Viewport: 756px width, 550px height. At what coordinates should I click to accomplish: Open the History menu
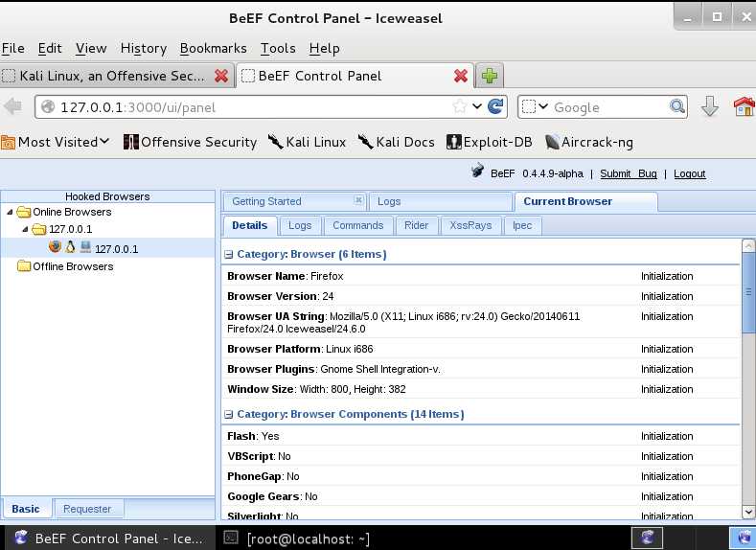[144, 48]
